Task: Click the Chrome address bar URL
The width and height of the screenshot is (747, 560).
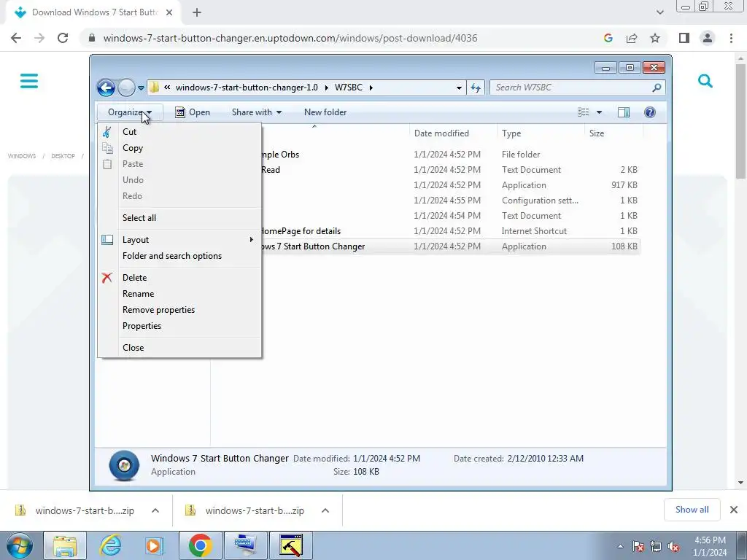Action: [290, 38]
